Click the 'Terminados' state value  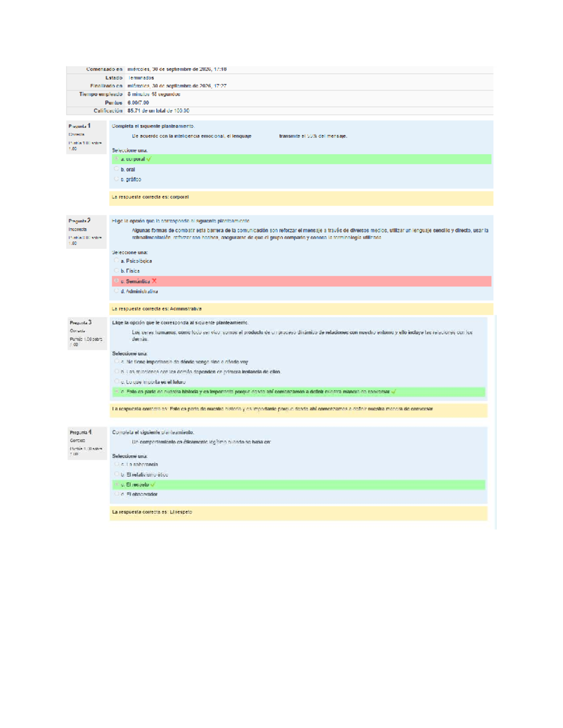(141, 78)
